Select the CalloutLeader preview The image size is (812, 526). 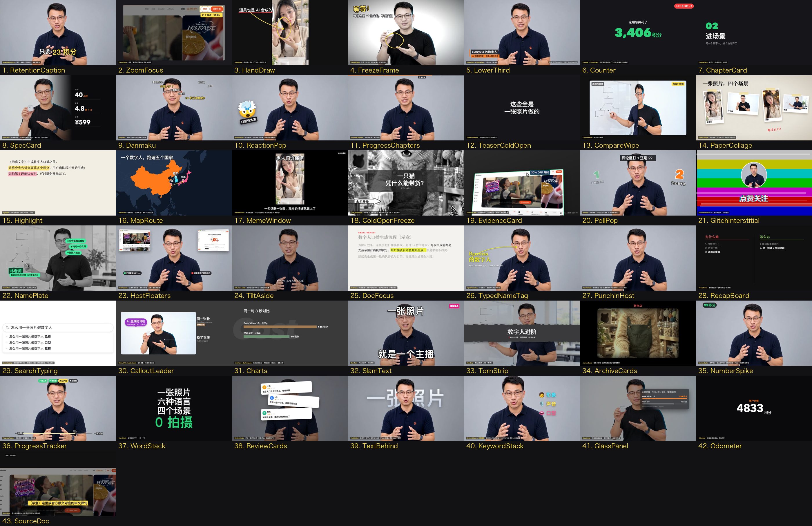point(174,333)
